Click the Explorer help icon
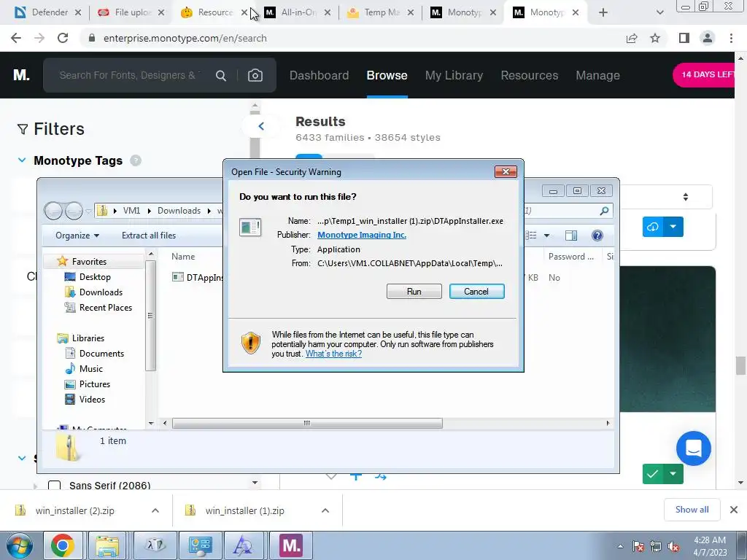This screenshot has height=560, width=747. pyautogui.click(x=597, y=236)
